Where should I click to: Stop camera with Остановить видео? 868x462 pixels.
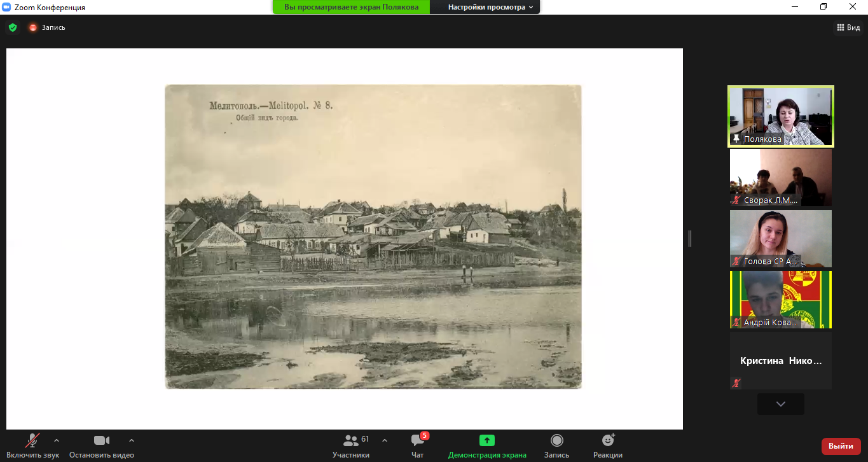coord(102,445)
